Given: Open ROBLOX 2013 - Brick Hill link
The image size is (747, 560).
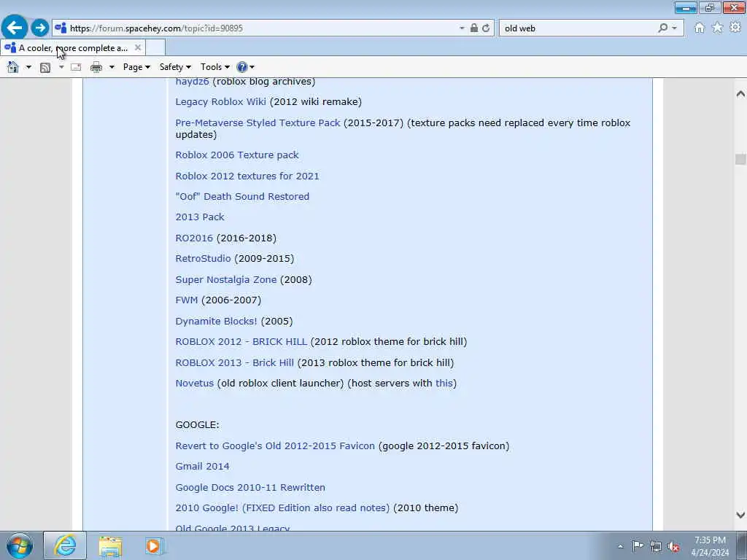Looking at the screenshot, I should point(234,363).
